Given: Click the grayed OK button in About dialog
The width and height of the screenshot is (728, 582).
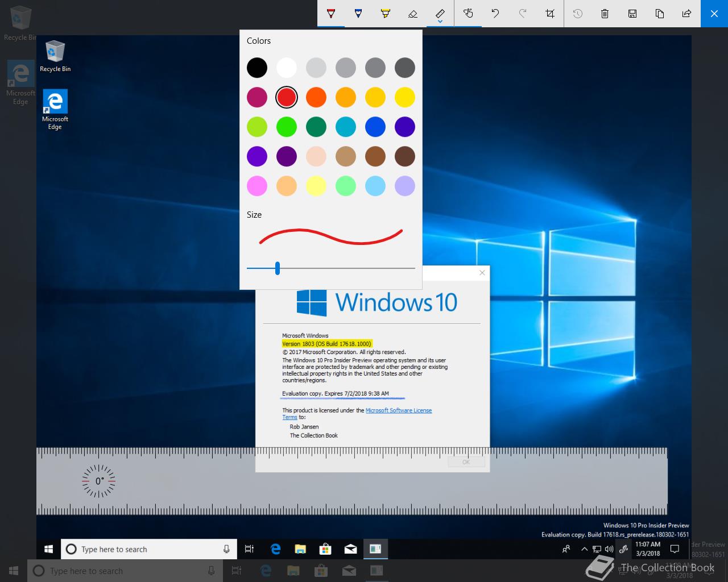Looking at the screenshot, I should [466, 462].
